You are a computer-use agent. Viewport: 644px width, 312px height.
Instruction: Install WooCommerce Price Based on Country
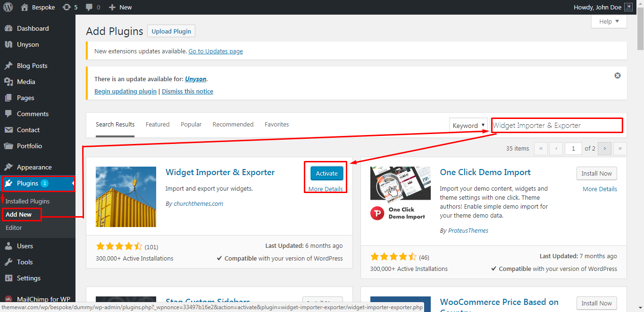[x=596, y=303]
